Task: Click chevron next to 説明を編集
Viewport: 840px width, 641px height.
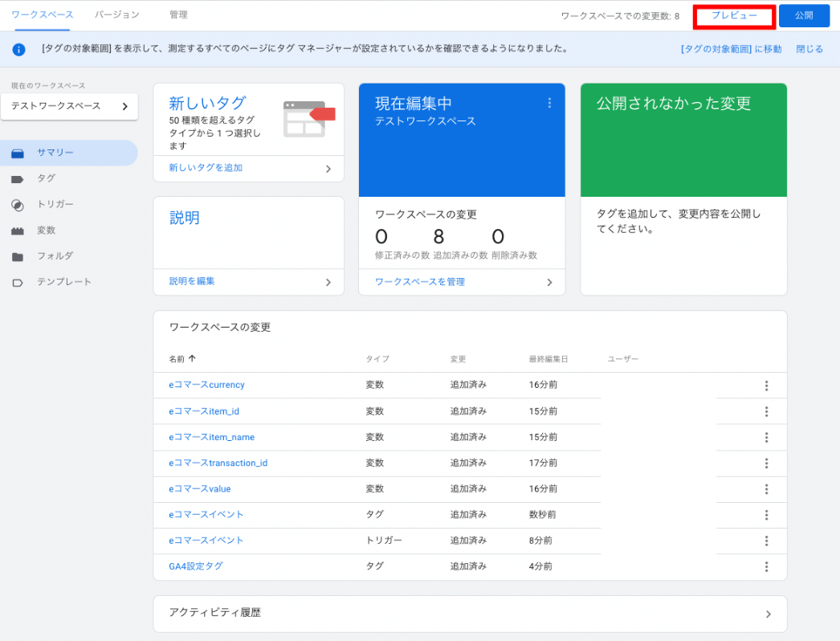Action: (328, 283)
